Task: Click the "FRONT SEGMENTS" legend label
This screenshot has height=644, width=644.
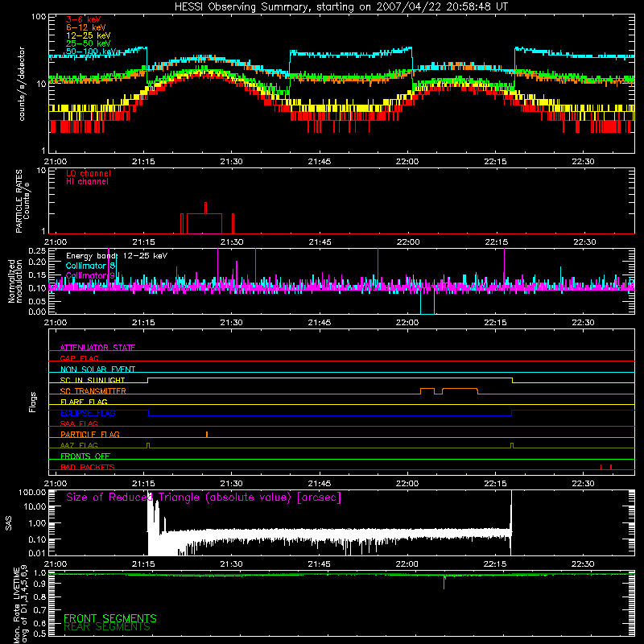Action: [x=110, y=618]
